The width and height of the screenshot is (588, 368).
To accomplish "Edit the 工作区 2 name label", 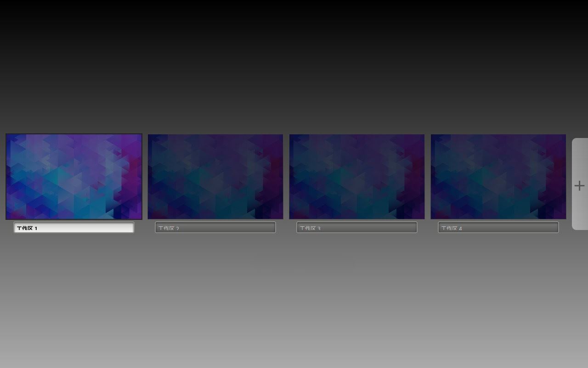I will click(x=215, y=228).
